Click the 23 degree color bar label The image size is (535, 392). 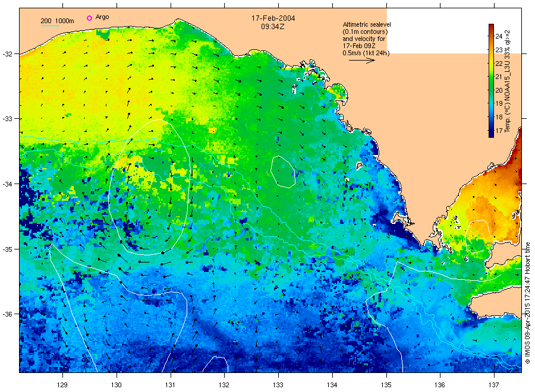(x=499, y=50)
